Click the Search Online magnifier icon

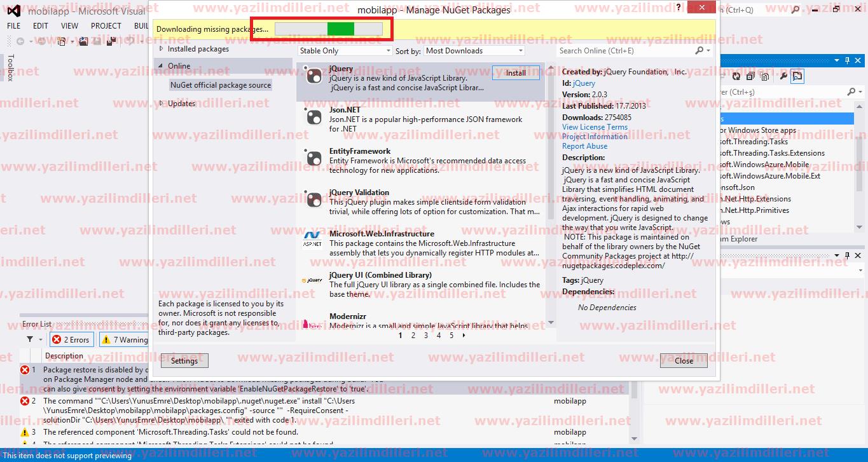pyautogui.click(x=699, y=51)
